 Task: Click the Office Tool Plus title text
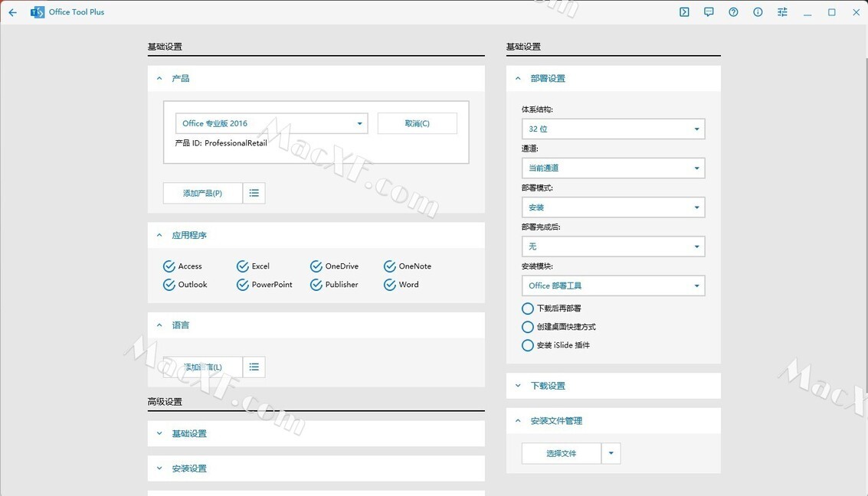point(77,12)
